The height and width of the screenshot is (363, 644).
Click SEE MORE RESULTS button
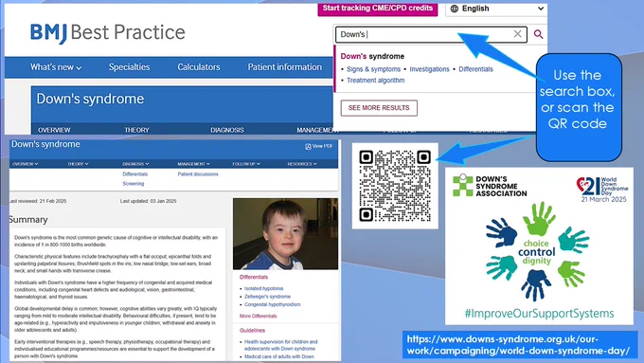point(379,108)
